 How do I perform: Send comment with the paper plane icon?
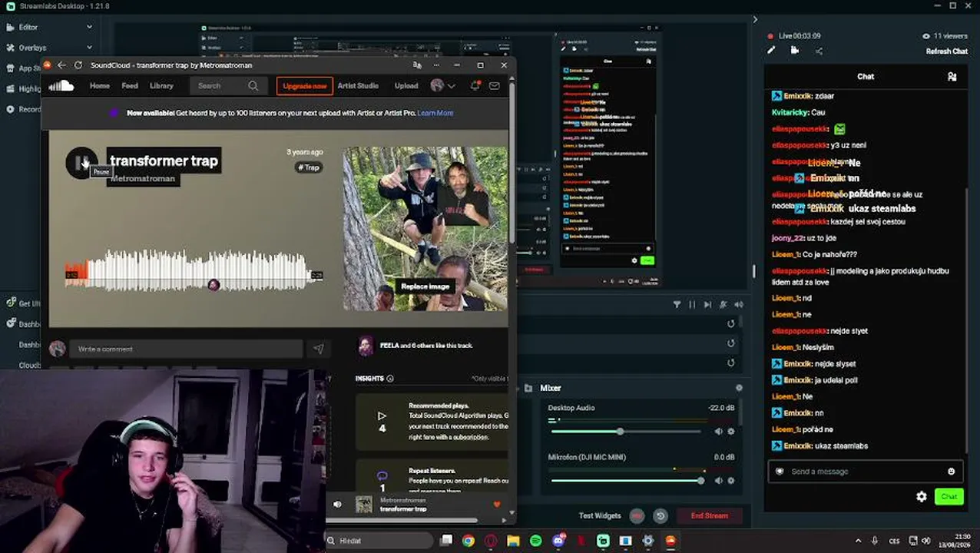[x=318, y=349]
